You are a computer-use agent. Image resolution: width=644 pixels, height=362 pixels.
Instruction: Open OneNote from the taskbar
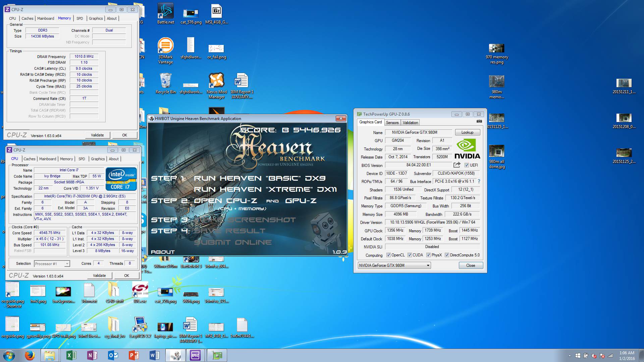92,355
